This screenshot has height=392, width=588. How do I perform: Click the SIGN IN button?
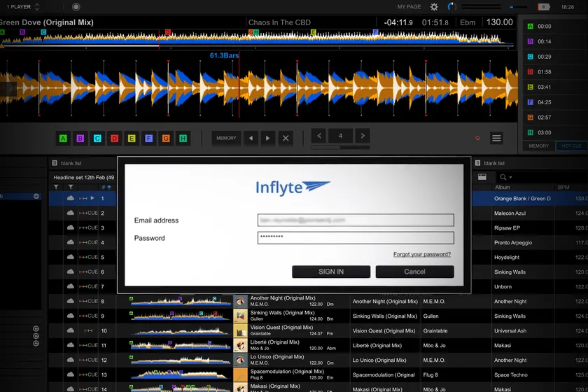pos(331,272)
